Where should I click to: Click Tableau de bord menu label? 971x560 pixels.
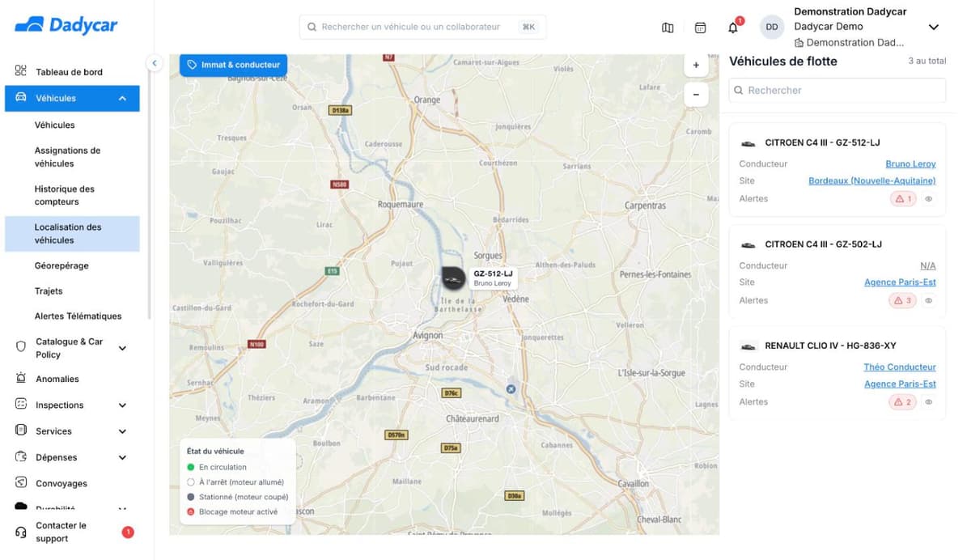(x=69, y=72)
